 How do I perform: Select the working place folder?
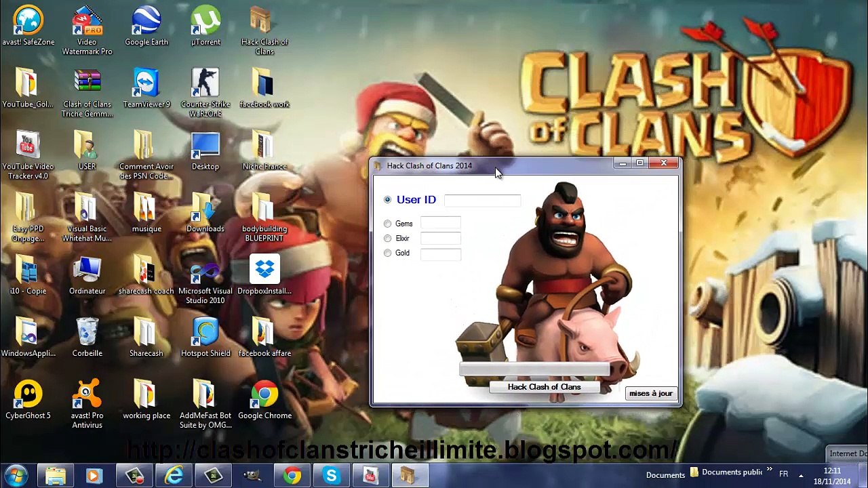146,401
